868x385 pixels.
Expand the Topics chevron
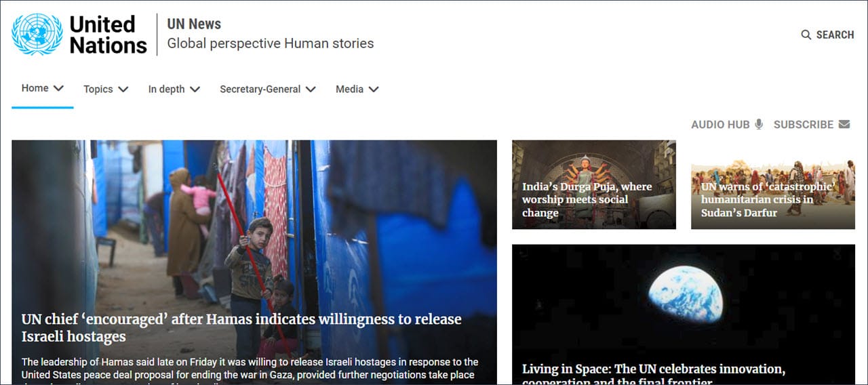coord(123,89)
